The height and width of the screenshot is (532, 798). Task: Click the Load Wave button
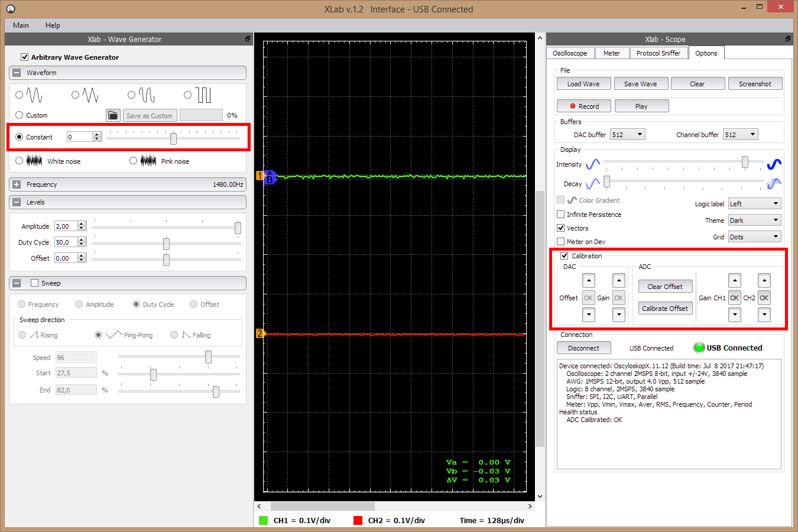click(x=583, y=84)
